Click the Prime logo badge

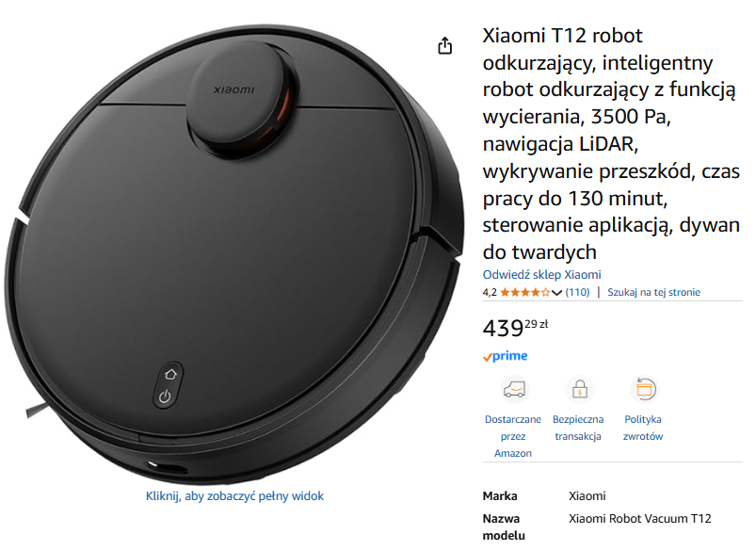click(x=506, y=357)
